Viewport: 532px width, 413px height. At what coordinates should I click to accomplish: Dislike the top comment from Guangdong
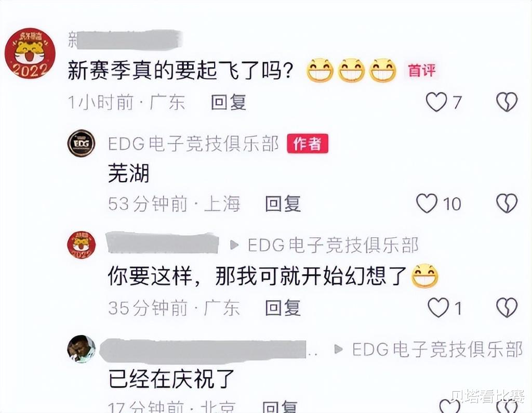(x=507, y=102)
